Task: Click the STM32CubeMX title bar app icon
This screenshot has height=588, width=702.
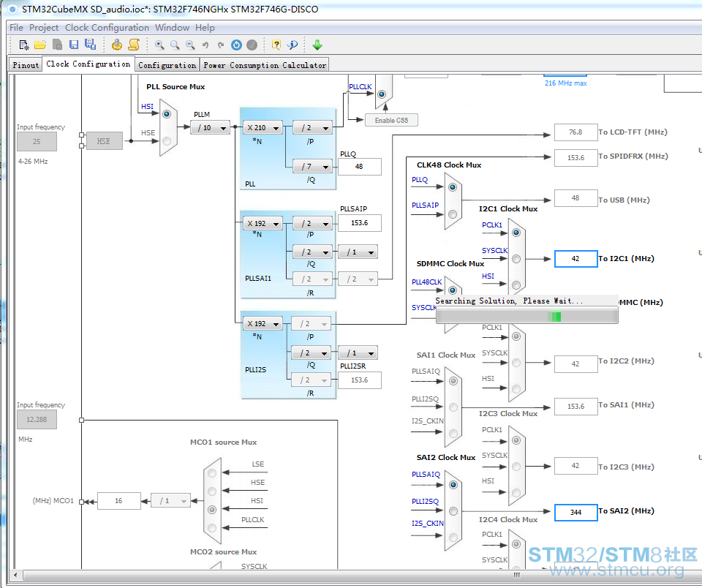Action: coord(12,9)
